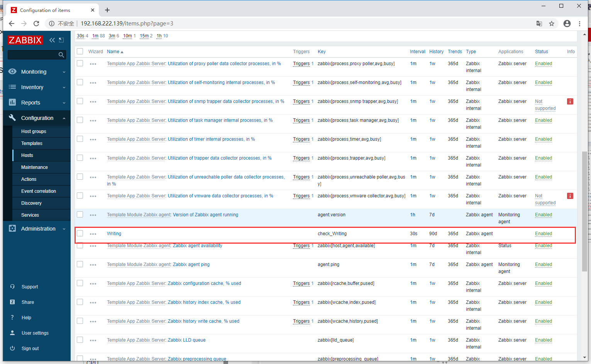
Task: Click the Zabbix logo in sidebar
Action: click(25, 40)
